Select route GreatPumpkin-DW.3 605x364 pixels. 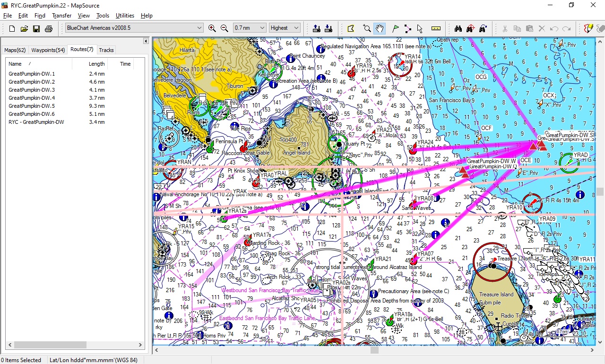(32, 90)
